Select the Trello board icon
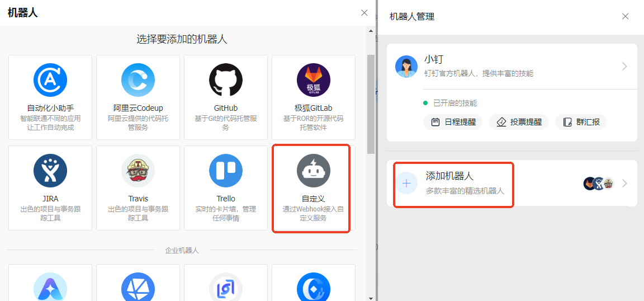 [x=226, y=171]
